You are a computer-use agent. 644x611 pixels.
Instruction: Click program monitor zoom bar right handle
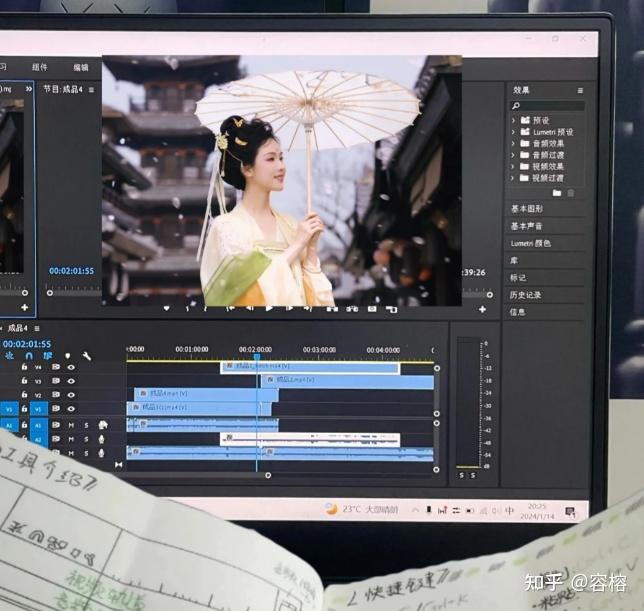490,295
